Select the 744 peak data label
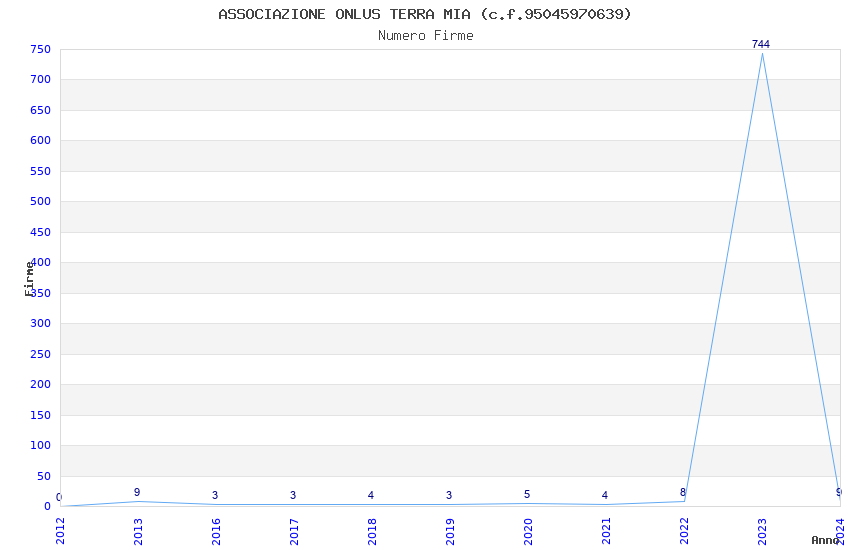The image size is (850, 550). 761,44
